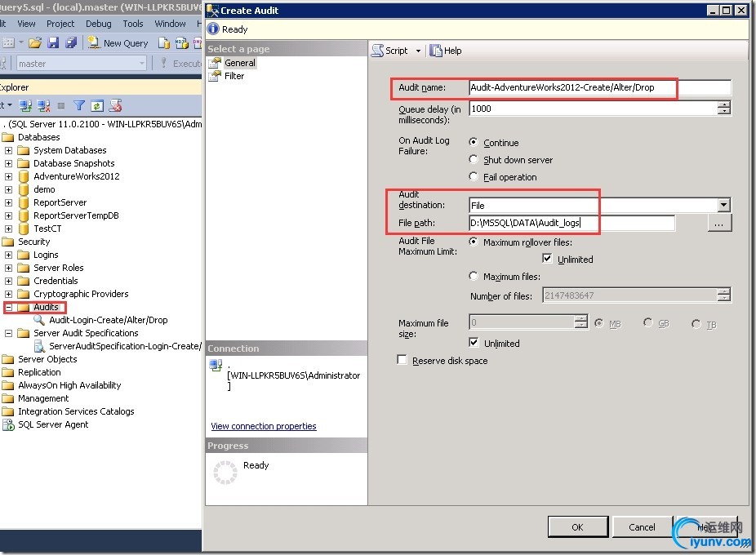The height and width of the screenshot is (555, 756).
Task: Click the browse ellipsis button for File path
Action: (x=719, y=224)
